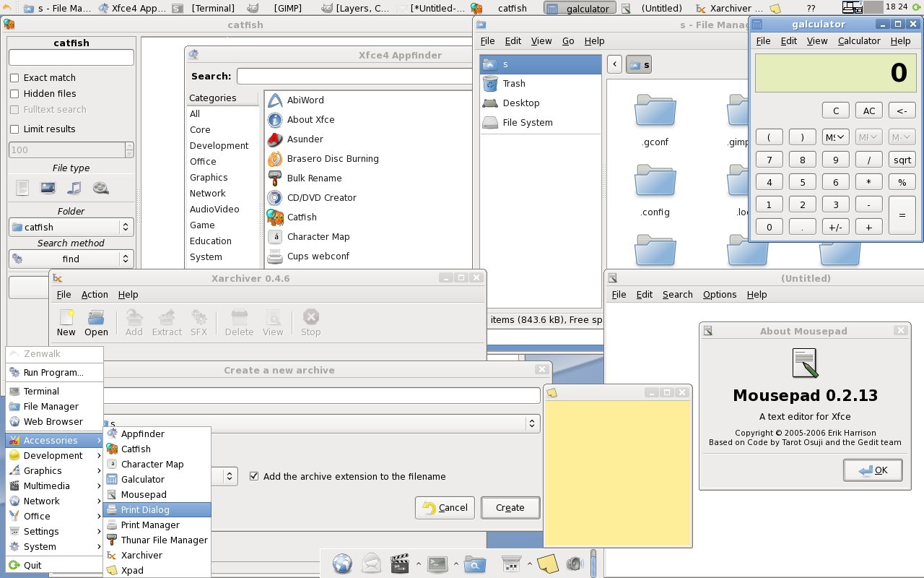Adjust the vertical volume slider in the panel

(x=593, y=564)
